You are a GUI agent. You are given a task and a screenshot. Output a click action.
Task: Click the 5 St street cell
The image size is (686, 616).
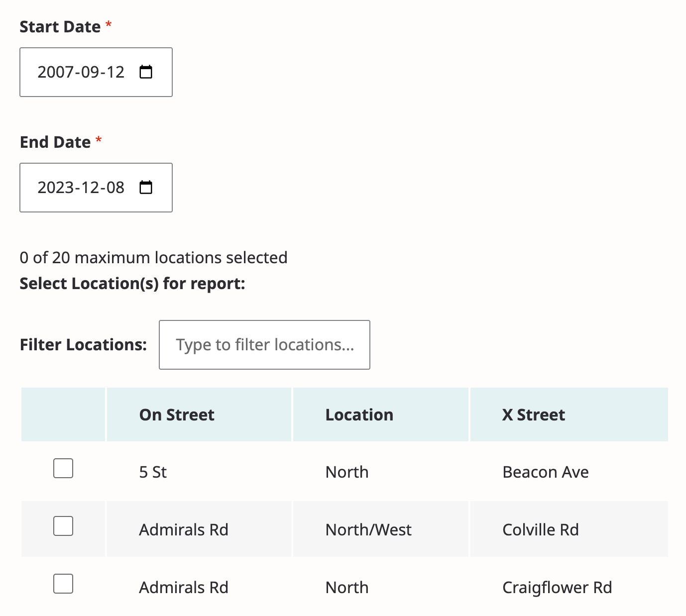[x=153, y=472]
